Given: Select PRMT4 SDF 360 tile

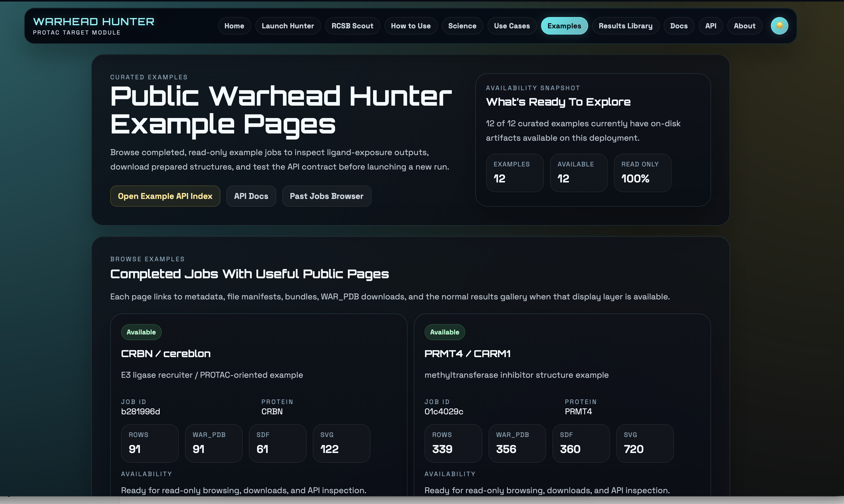Looking at the screenshot, I should point(581,443).
